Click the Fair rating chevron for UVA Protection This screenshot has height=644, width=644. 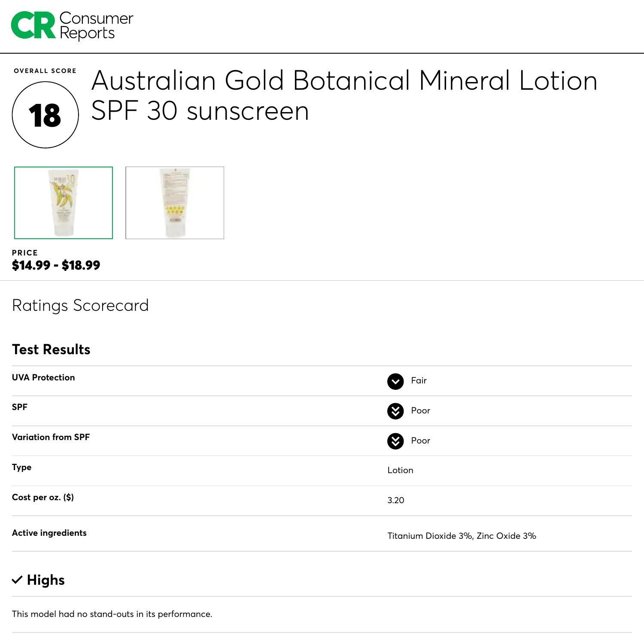point(396,381)
